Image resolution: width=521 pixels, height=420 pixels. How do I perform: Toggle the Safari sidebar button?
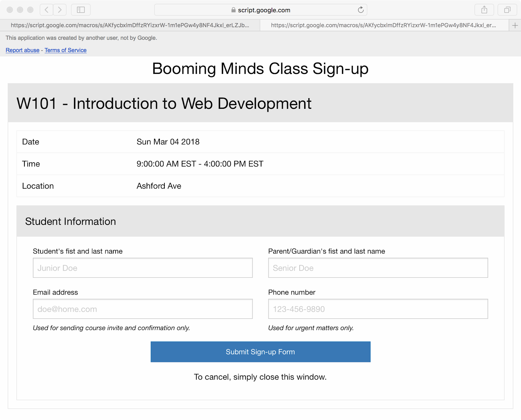pos(81,10)
